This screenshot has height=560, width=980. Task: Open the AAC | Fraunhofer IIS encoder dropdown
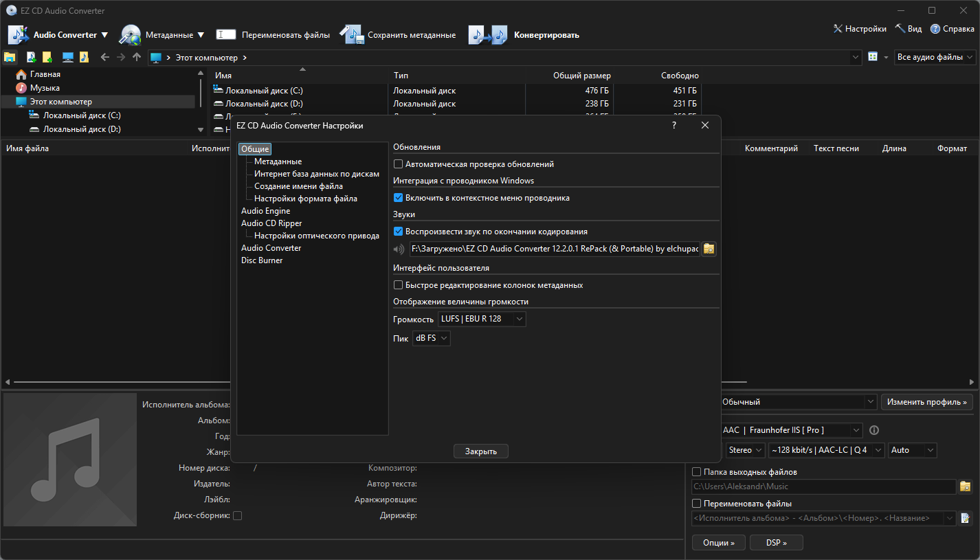point(790,430)
